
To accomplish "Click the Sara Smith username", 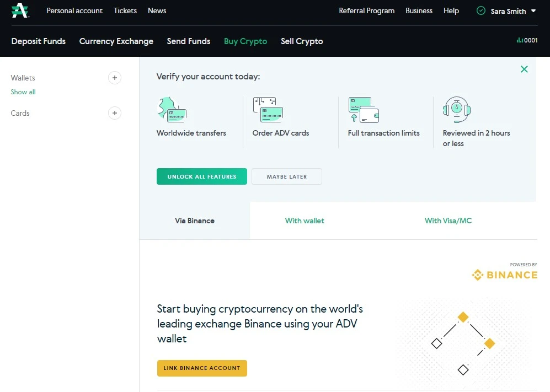I will pyautogui.click(x=508, y=11).
